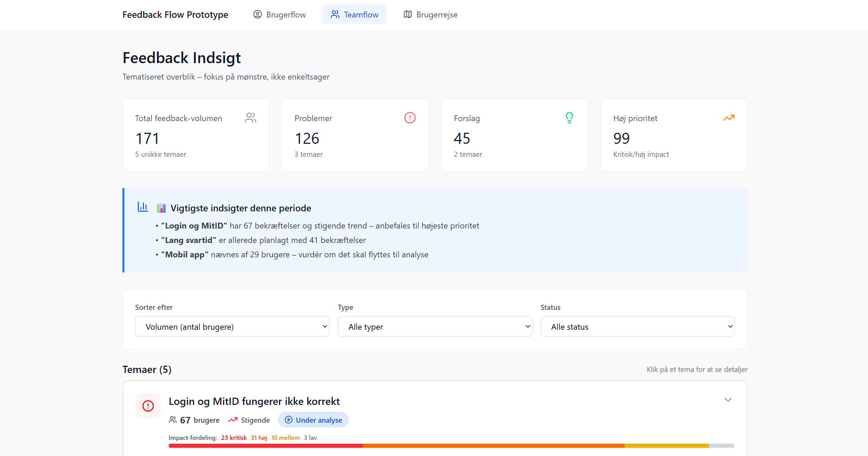Screen dimensions: 868x456
Task: Click the Problemer count 126
Action: pos(307,138)
